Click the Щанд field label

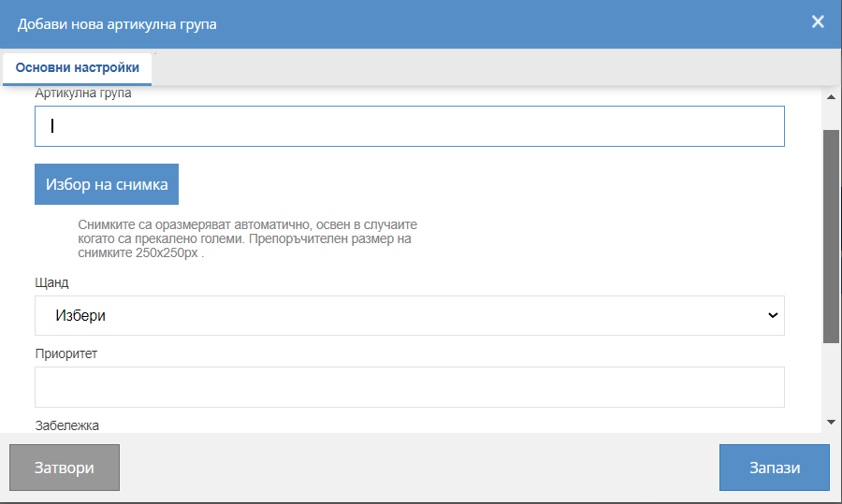[51, 282]
